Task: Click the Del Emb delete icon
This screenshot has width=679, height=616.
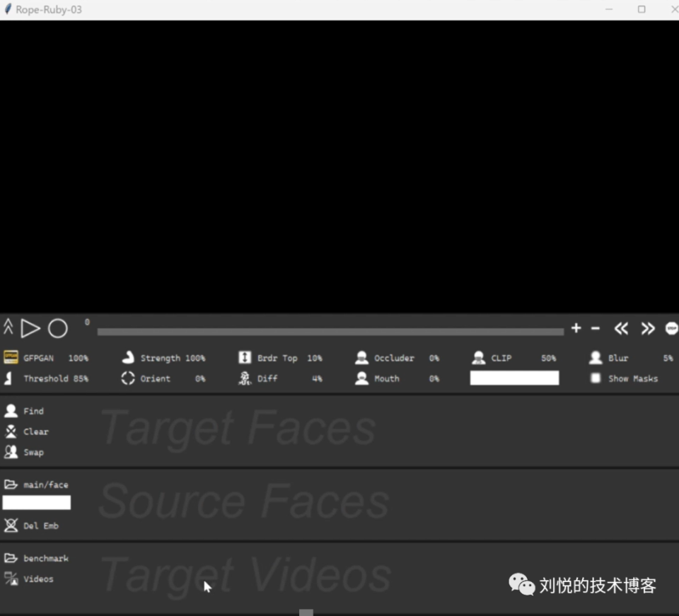Action: tap(11, 525)
